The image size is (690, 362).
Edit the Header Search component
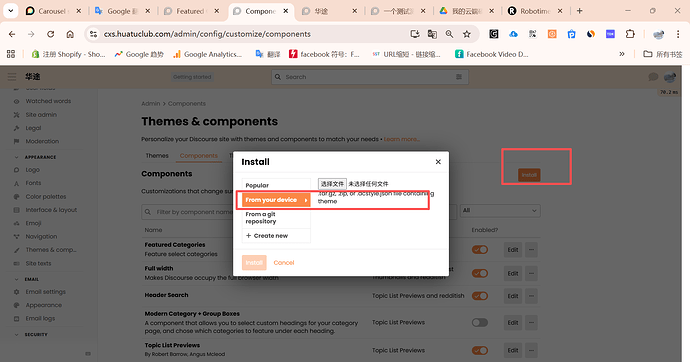(x=513, y=296)
